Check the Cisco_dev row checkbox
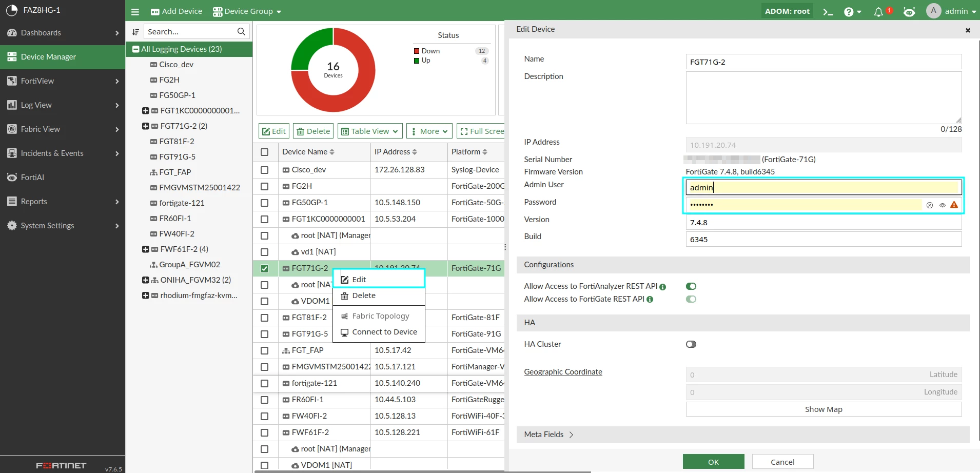980x473 pixels. [x=265, y=170]
